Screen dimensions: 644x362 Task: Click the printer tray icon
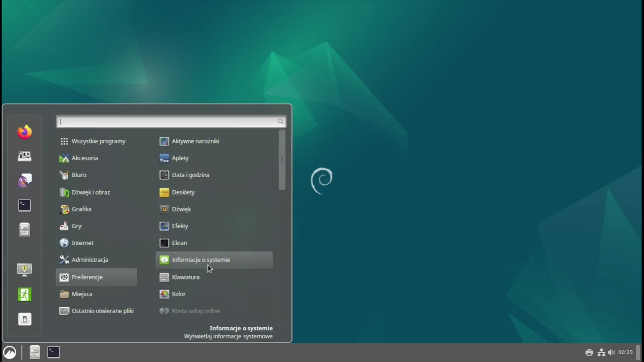tap(589, 352)
